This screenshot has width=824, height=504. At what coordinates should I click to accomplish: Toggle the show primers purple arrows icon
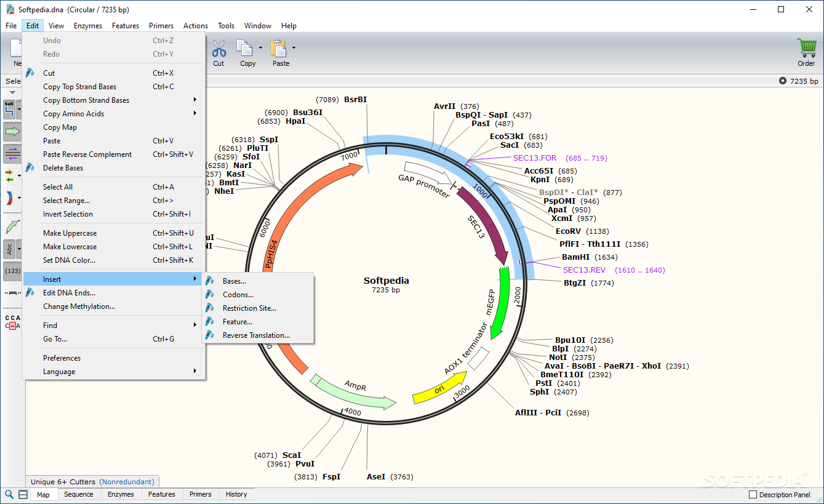[x=12, y=153]
